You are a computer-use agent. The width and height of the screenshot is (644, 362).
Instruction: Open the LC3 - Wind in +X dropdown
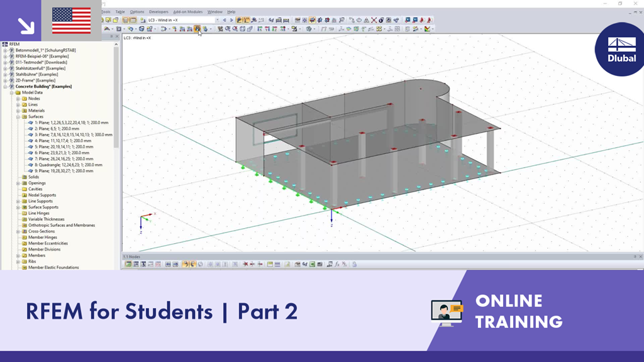217,20
